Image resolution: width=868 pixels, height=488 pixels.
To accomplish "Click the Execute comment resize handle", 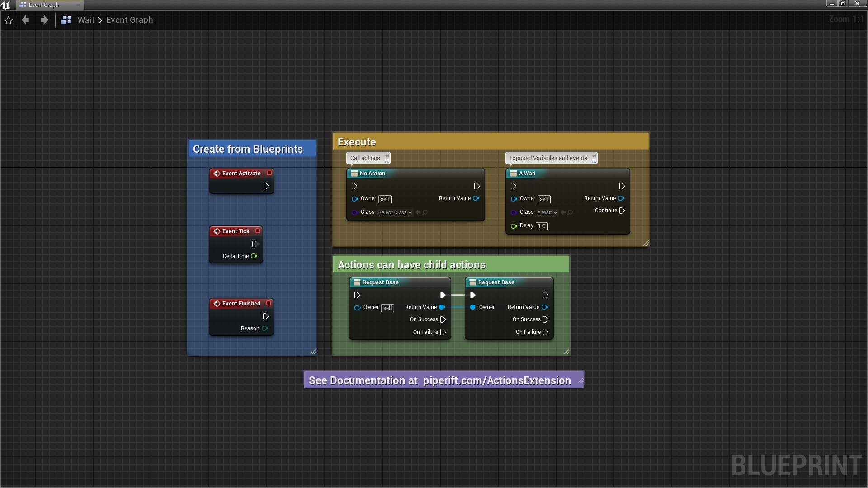I will click(x=645, y=243).
